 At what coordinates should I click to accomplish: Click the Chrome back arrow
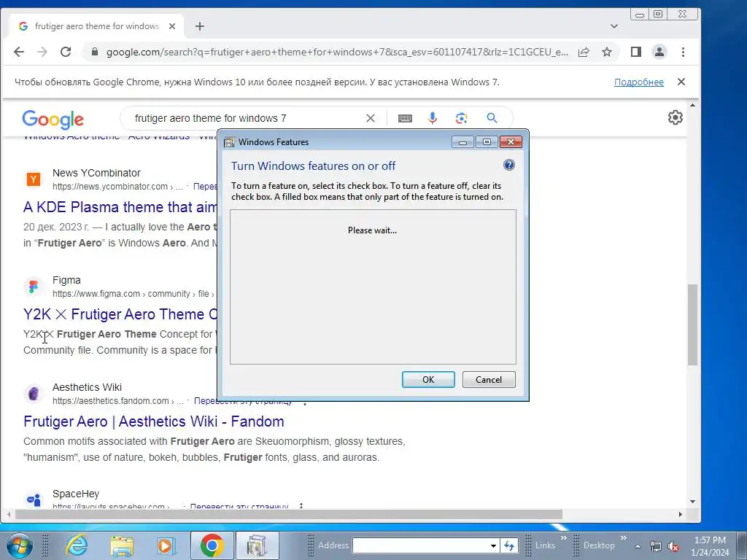coord(18,52)
